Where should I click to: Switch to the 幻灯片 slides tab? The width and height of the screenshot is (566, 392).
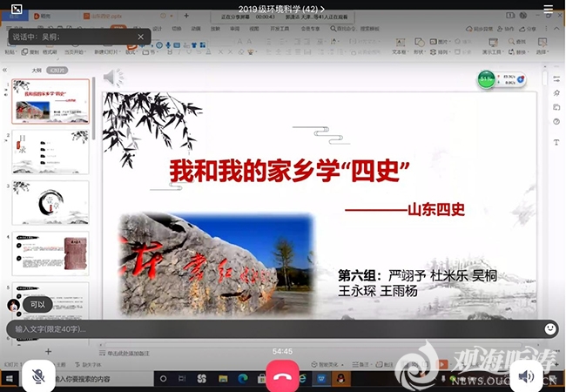point(57,70)
